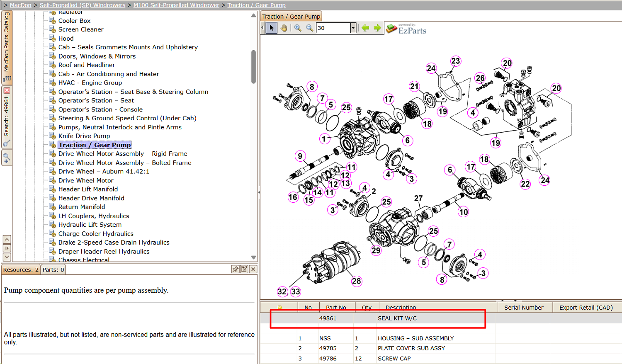Screen dimensions: 622x364
Task: Click the Roof and Headliner page icon
Action: click(x=53, y=65)
